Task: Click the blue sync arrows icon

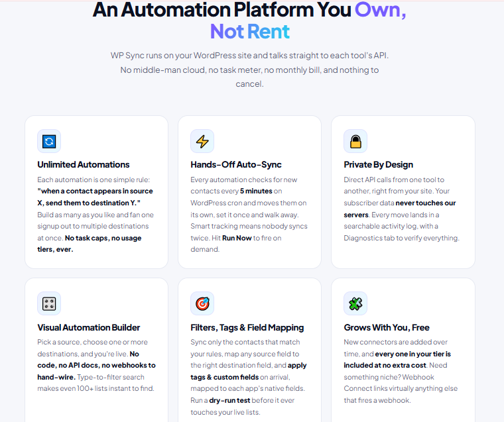Action: tap(49, 141)
